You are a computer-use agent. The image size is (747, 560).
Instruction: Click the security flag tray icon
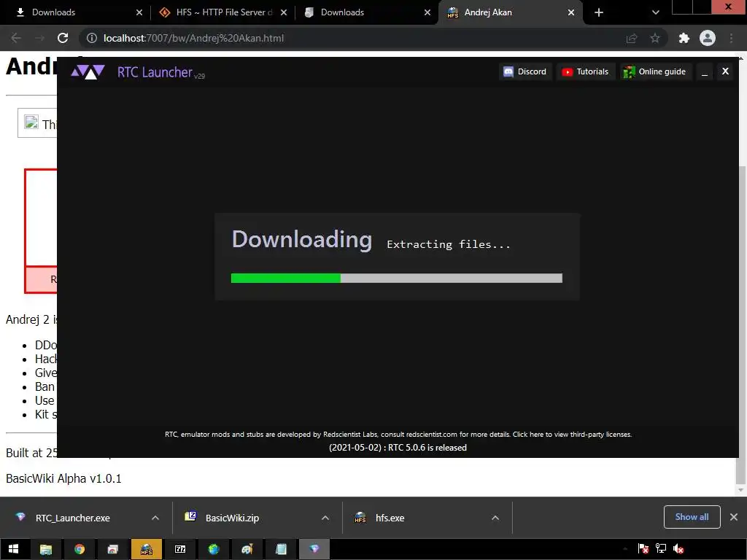coord(643,549)
